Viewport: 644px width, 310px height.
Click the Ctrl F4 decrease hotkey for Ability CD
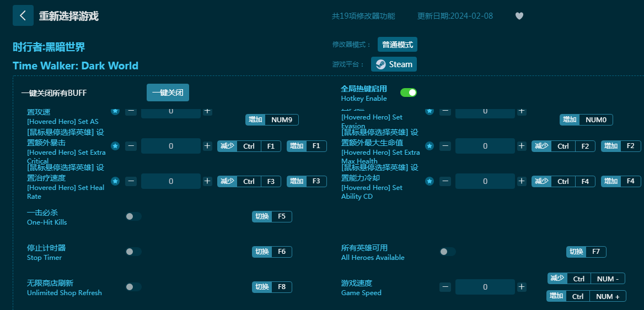click(563, 181)
